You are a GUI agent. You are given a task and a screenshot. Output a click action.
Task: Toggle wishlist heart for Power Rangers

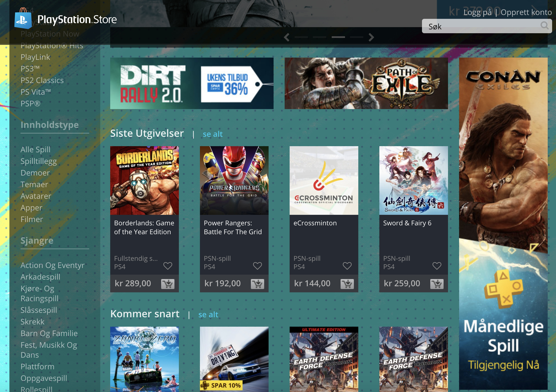coord(257,266)
